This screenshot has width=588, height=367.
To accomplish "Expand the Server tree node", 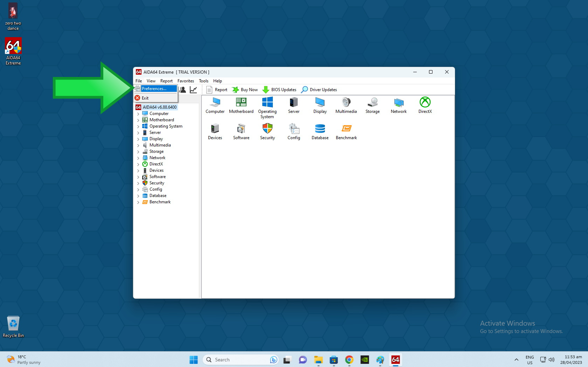I will point(138,133).
